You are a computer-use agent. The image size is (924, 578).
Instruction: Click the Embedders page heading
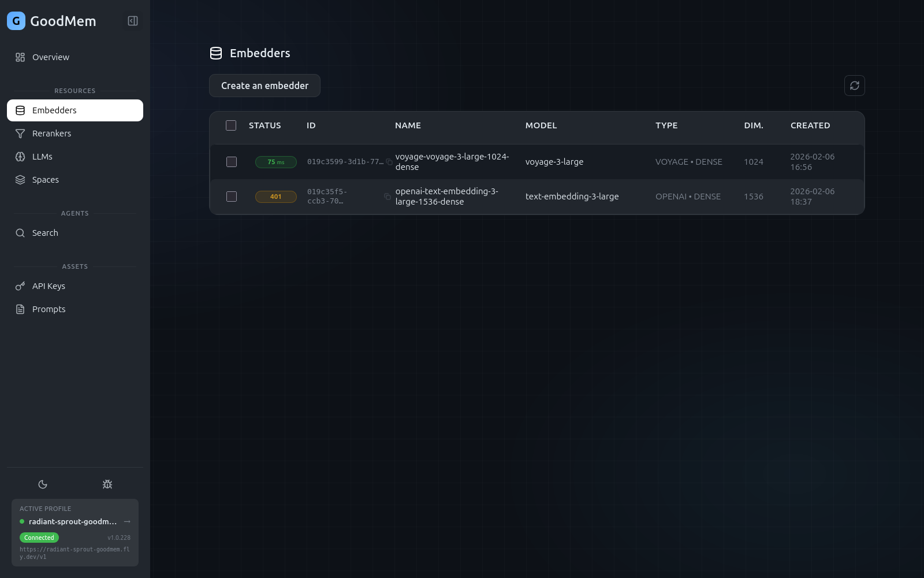coord(260,53)
